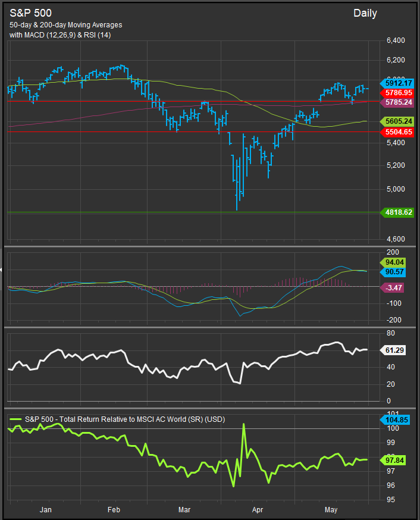Click the 5605.24 50-day average tag
This screenshot has width=420, height=520.
397,121
